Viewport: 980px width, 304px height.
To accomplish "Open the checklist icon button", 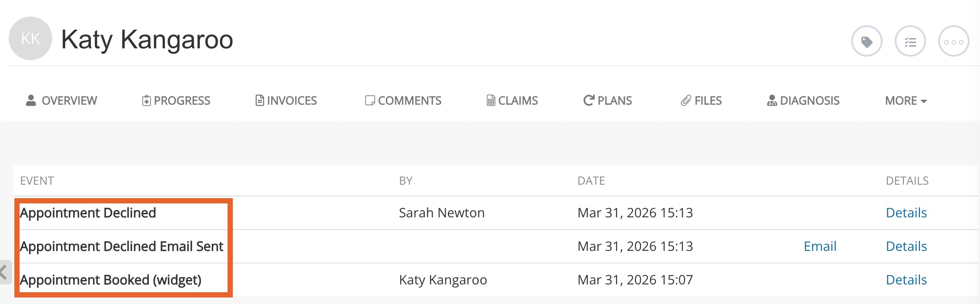I will click(910, 41).
